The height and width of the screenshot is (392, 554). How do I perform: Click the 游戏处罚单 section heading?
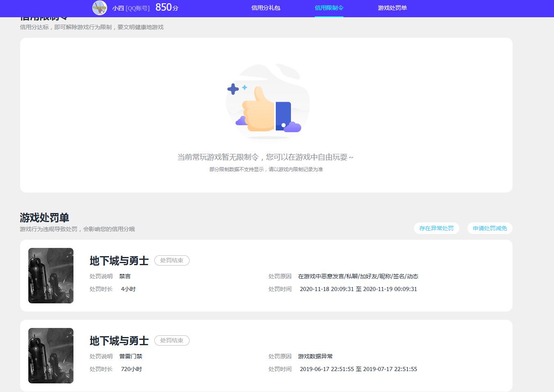click(x=44, y=218)
